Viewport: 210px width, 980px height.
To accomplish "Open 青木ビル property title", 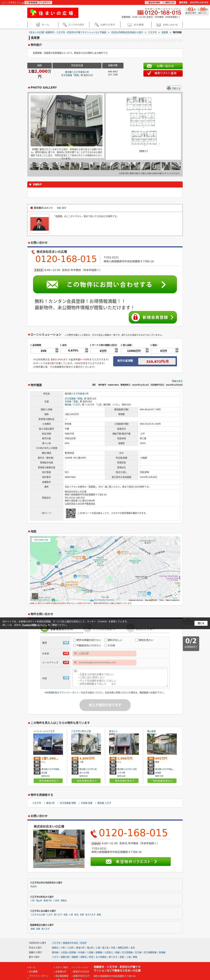I will point(114,731).
